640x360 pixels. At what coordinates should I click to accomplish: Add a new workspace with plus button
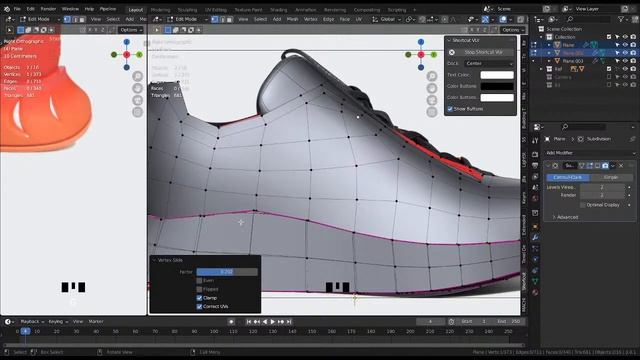(415, 9)
